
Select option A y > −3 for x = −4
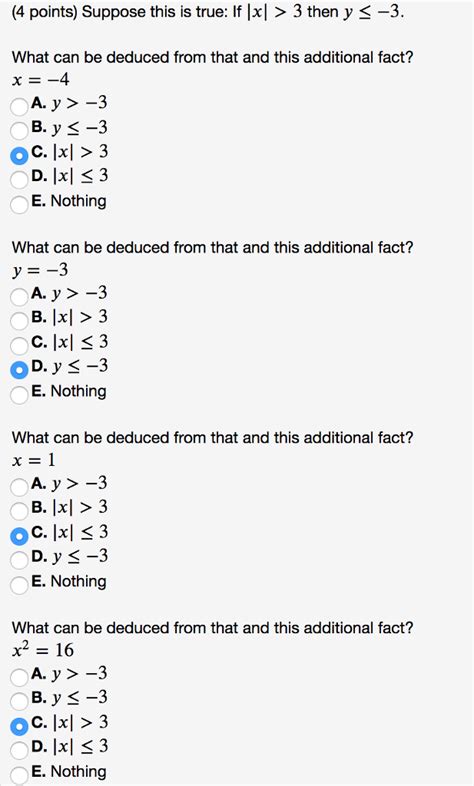click(19, 106)
